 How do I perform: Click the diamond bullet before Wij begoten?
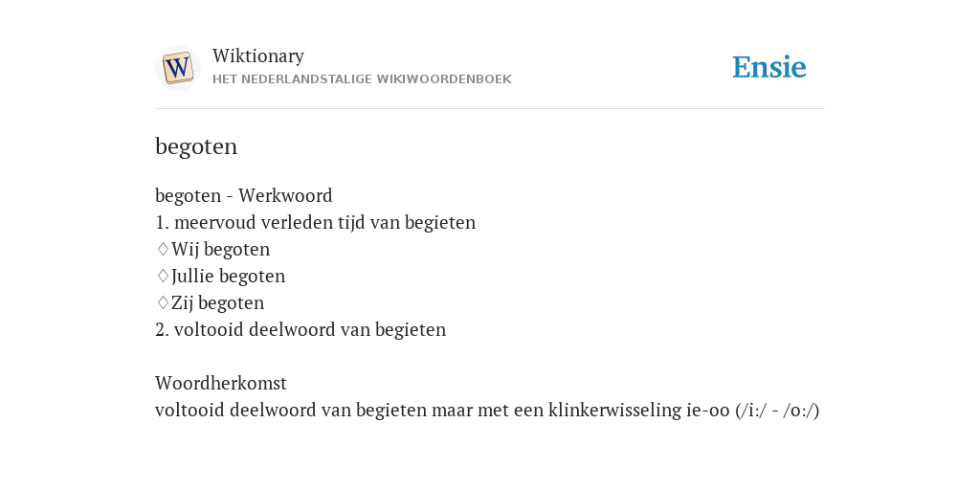tap(163, 249)
